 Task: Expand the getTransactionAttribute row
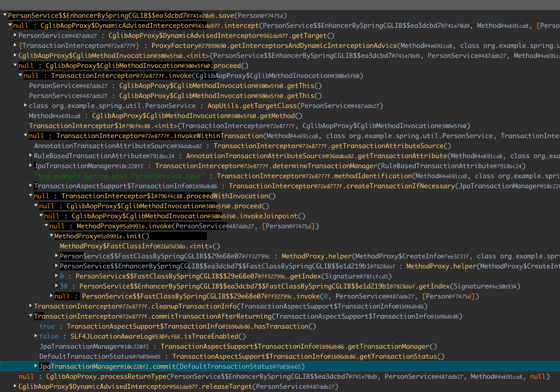click(x=31, y=155)
